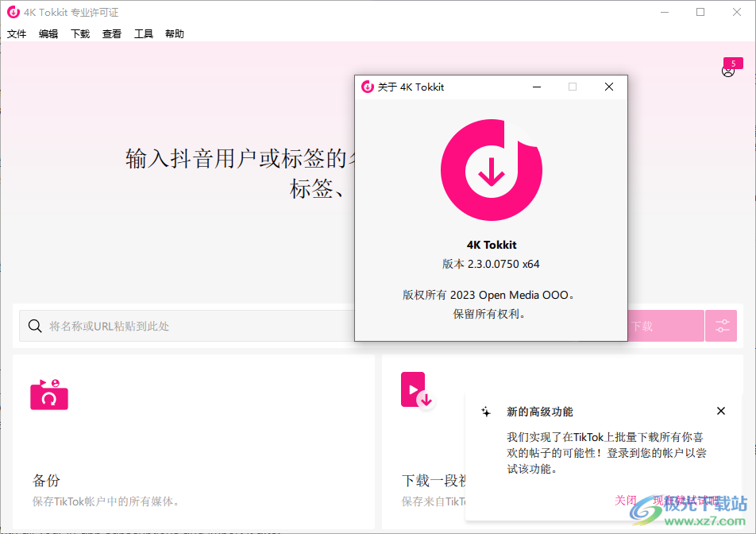Image resolution: width=756 pixels, height=534 pixels.
Task: Click the 下载一段 card title
Action: click(x=434, y=481)
